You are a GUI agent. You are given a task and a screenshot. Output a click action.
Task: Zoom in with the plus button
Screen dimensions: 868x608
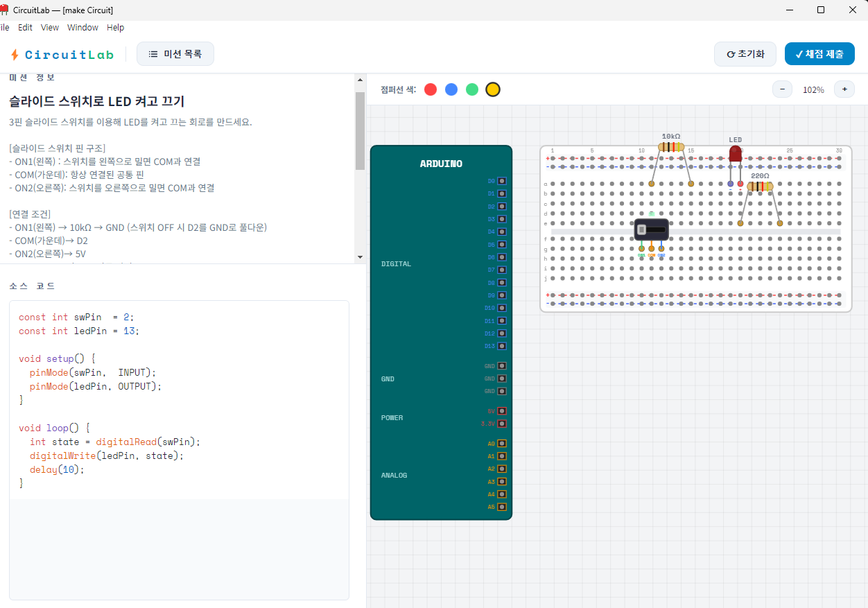[x=844, y=89]
